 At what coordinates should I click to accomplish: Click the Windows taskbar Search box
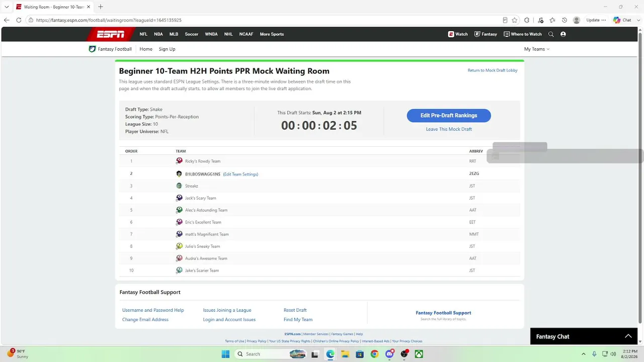click(x=272, y=354)
